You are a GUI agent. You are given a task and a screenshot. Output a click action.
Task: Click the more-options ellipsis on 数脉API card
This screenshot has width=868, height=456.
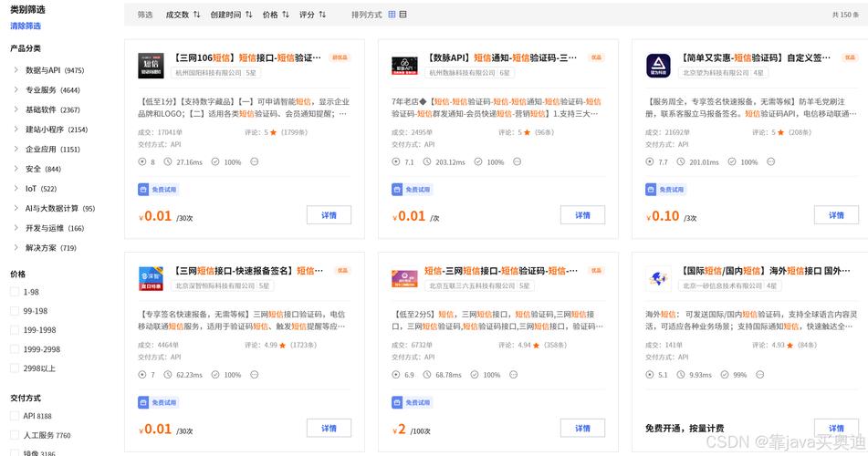tap(517, 161)
